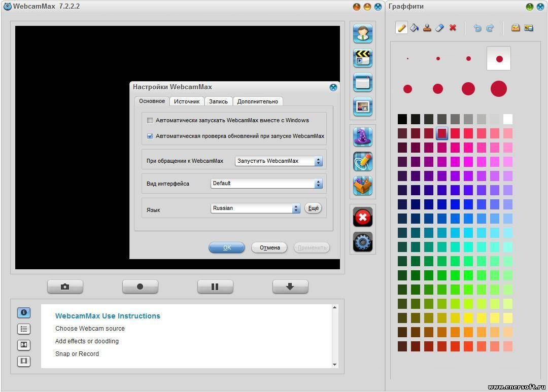Click the Snap or Record text
The width and height of the screenshot is (548, 392).
77,353
